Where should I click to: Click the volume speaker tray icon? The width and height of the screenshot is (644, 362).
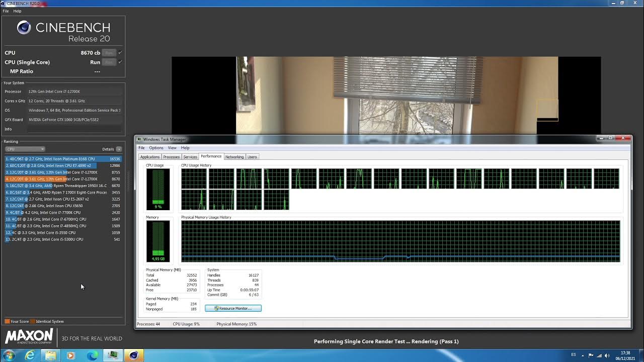(607, 355)
